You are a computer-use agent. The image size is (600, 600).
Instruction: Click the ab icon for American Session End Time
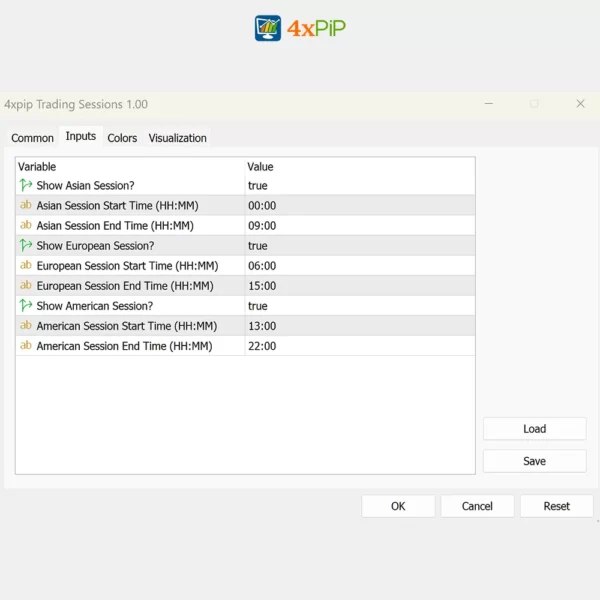point(26,345)
